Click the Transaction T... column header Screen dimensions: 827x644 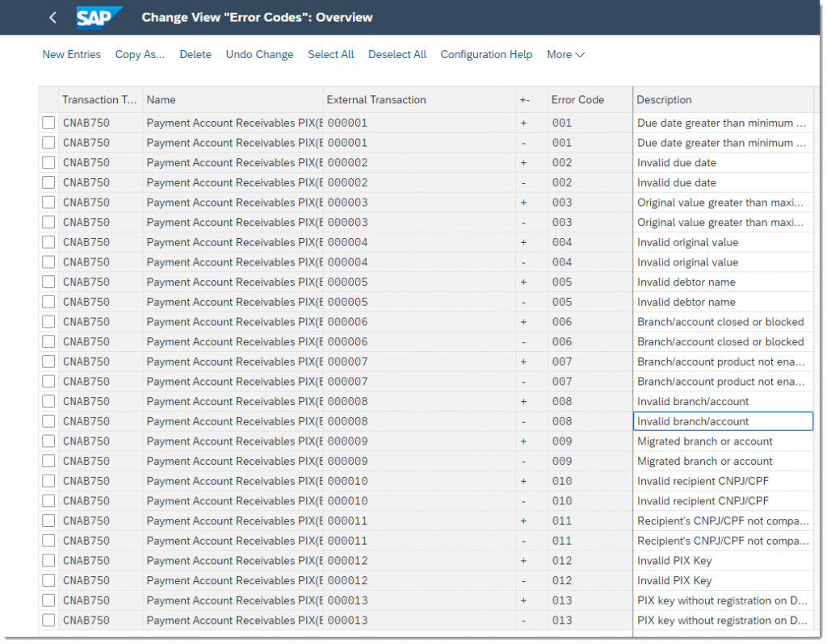click(100, 99)
